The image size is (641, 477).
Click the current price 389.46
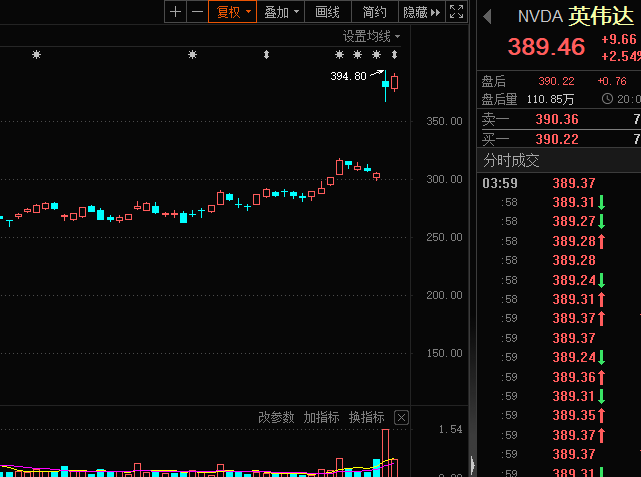pyautogui.click(x=547, y=47)
